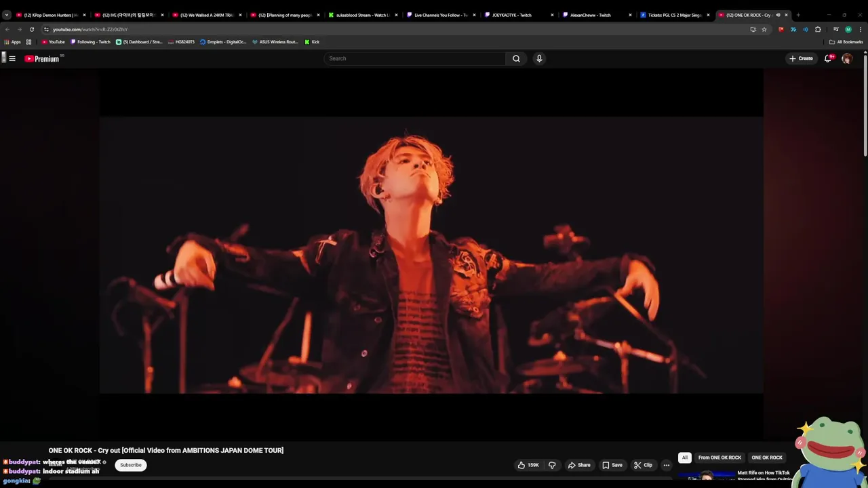
Task: Click the video title text
Action: pyautogui.click(x=166, y=450)
